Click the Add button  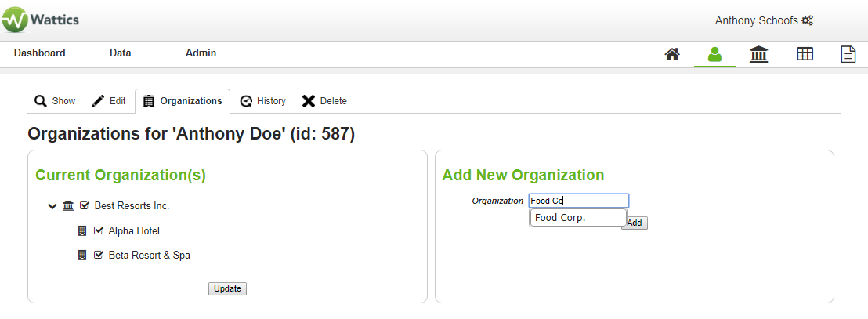pyautogui.click(x=635, y=223)
